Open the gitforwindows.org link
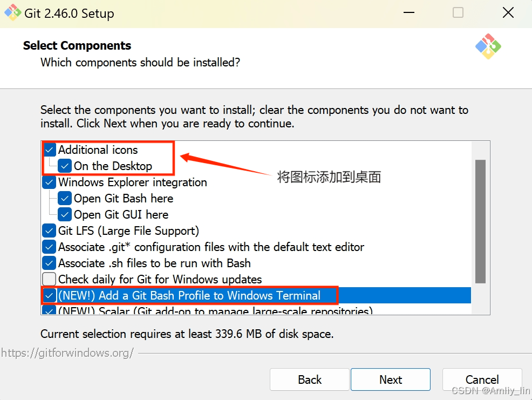Viewport: 532px width, 400px height. pos(67,353)
